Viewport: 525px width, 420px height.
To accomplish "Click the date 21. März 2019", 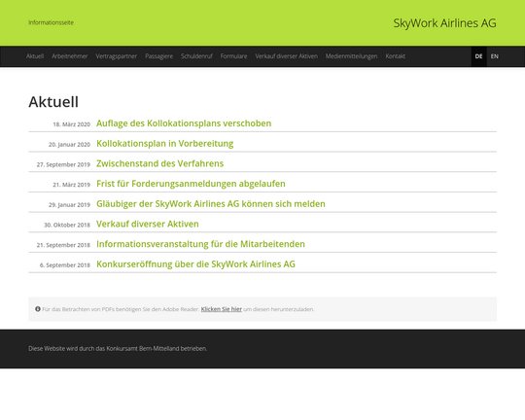I will [72, 185].
